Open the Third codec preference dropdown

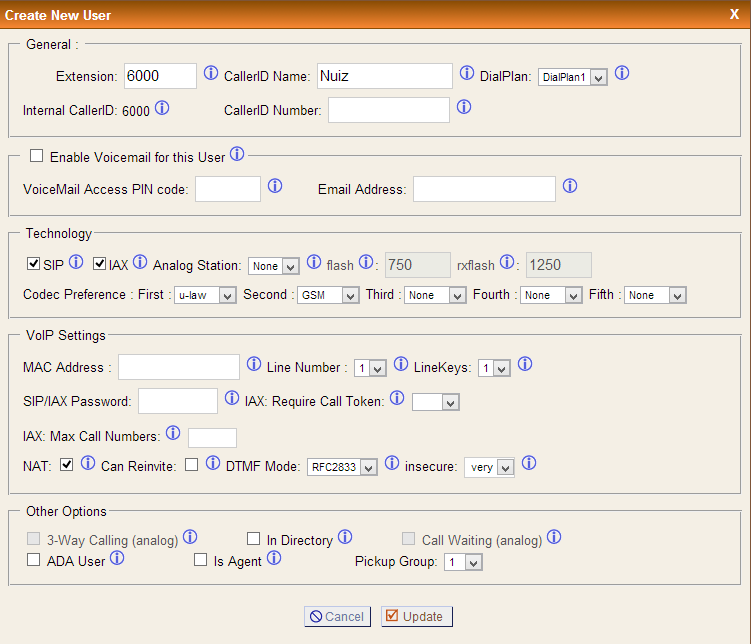click(435, 295)
